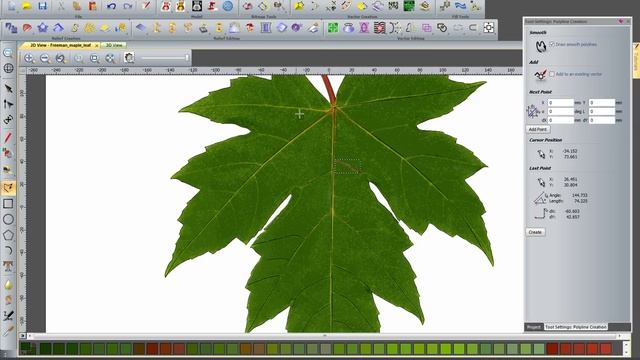Select the Transform vectors tool
This screenshot has height=360, width=640.
point(8,120)
